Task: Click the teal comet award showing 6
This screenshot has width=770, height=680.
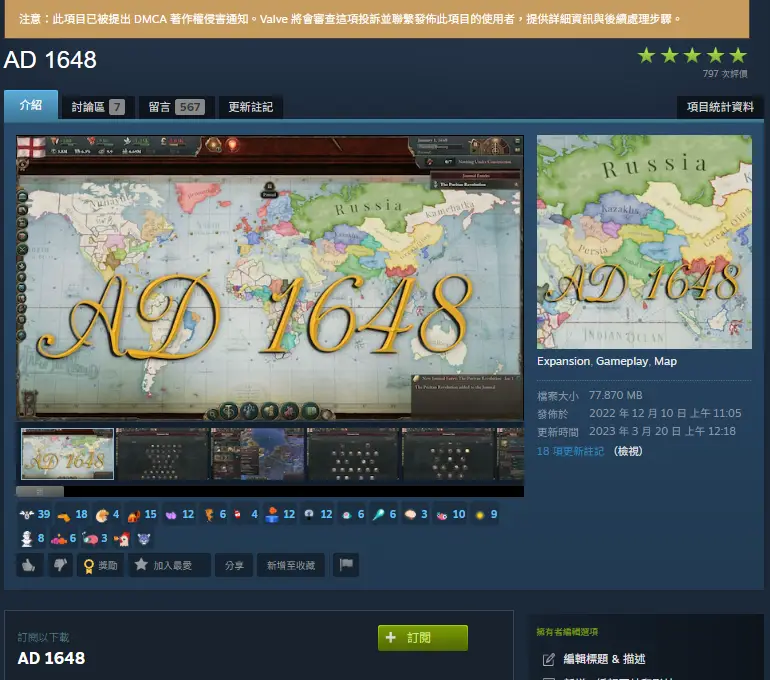Action: pos(384,514)
